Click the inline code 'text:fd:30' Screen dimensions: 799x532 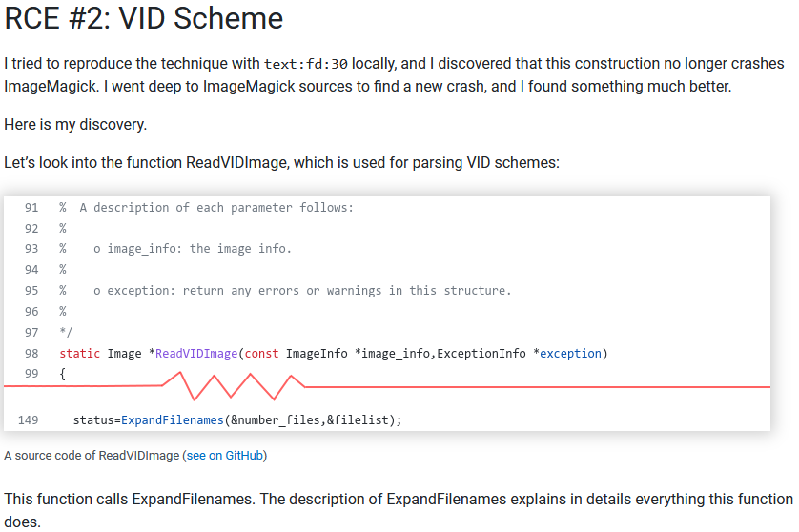coord(306,64)
